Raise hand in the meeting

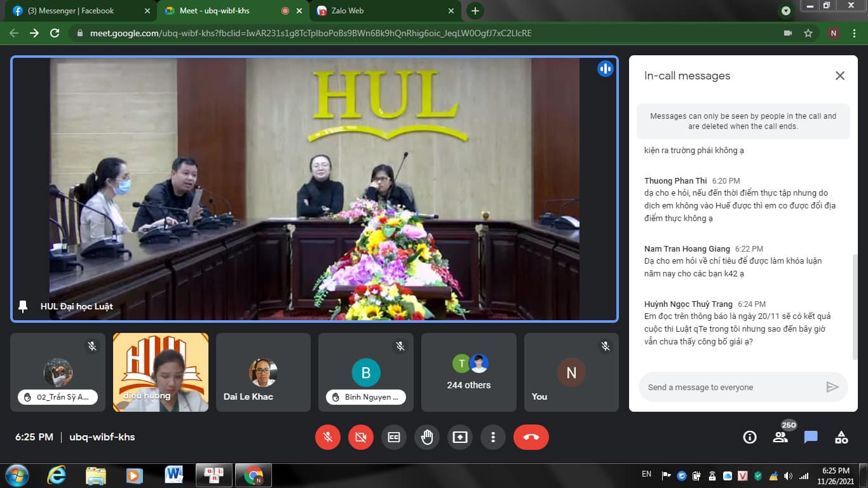click(x=427, y=437)
